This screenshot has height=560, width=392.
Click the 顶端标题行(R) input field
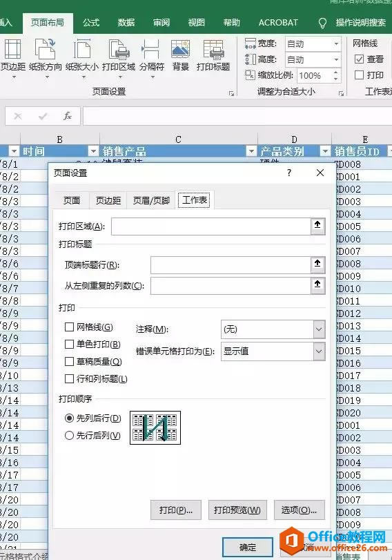click(231, 264)
